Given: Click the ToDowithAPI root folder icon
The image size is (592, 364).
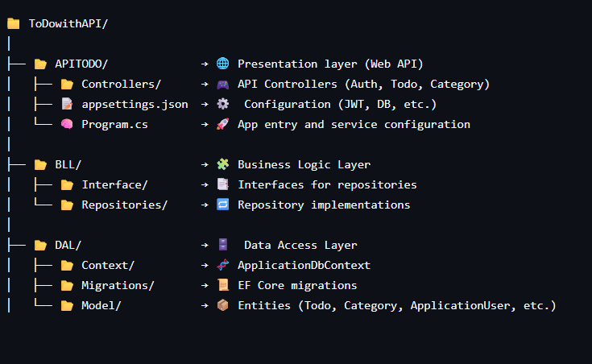Looking at the screenshot, I should 13,23.
